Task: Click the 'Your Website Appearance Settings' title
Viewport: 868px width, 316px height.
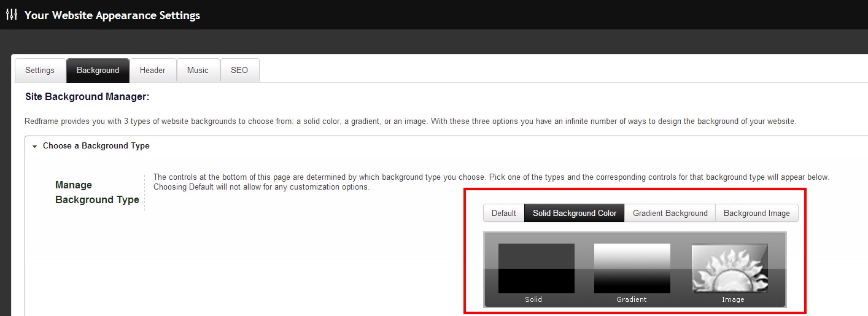Action: 112,15
